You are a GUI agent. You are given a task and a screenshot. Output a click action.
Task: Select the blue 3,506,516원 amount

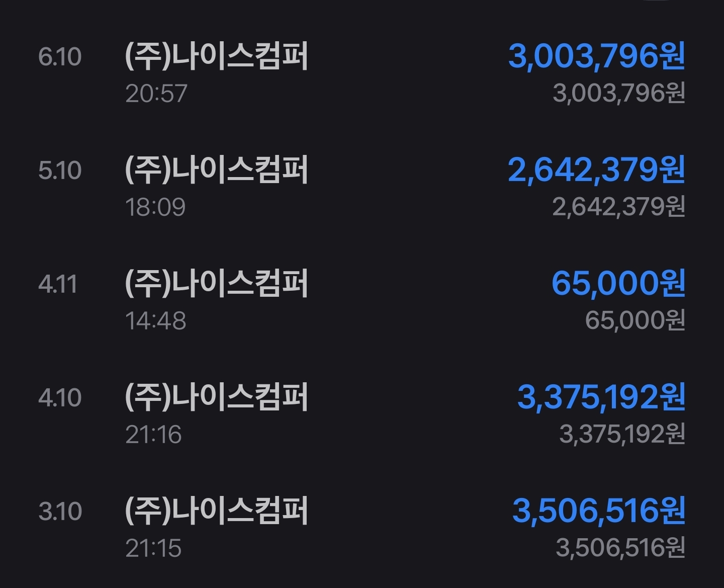[x=599, y=511]
